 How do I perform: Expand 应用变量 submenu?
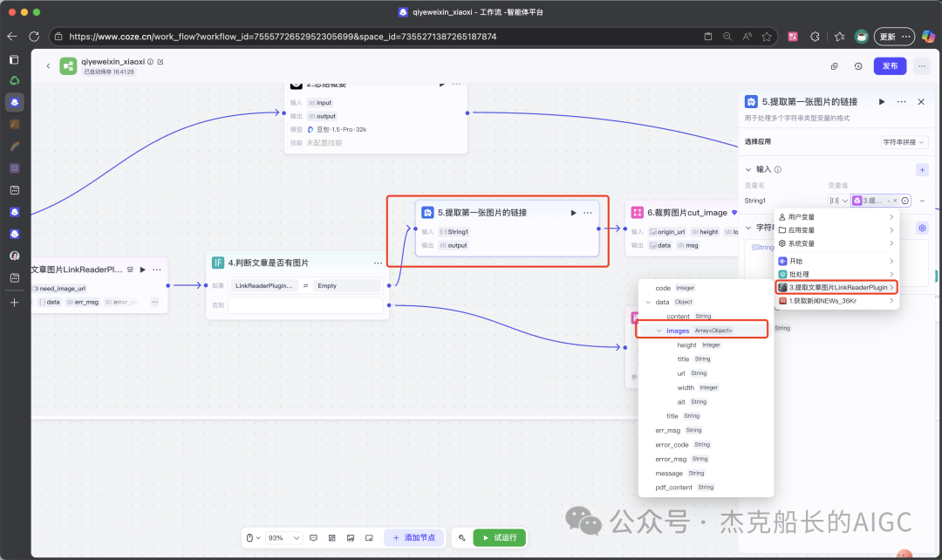coord(836,230)
